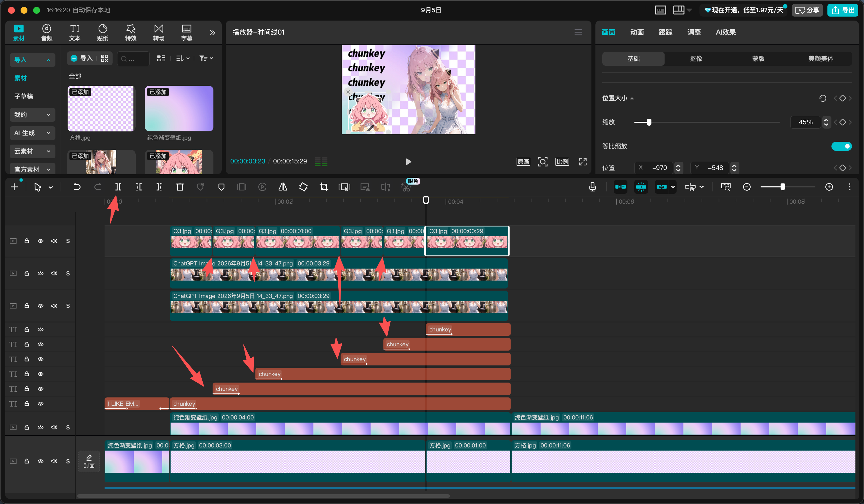Image resolution: width=864 pixels, height=504 pixels.
Task: Open the keyboard shortcuts icon in title bar
Action: 660,10
